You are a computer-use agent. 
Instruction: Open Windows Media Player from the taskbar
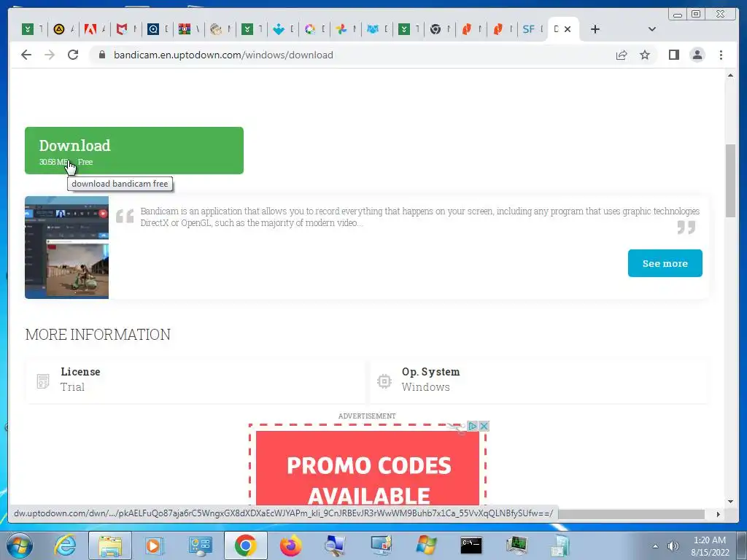155,545
